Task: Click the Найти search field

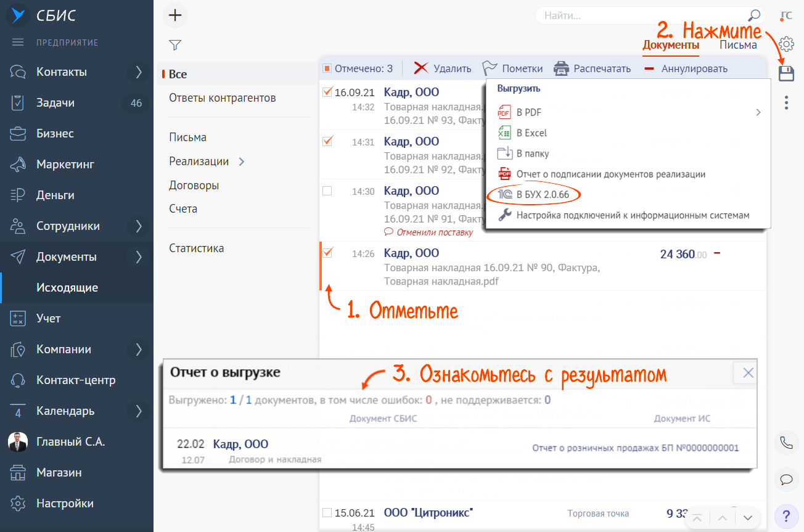Action: coord(641,15)
